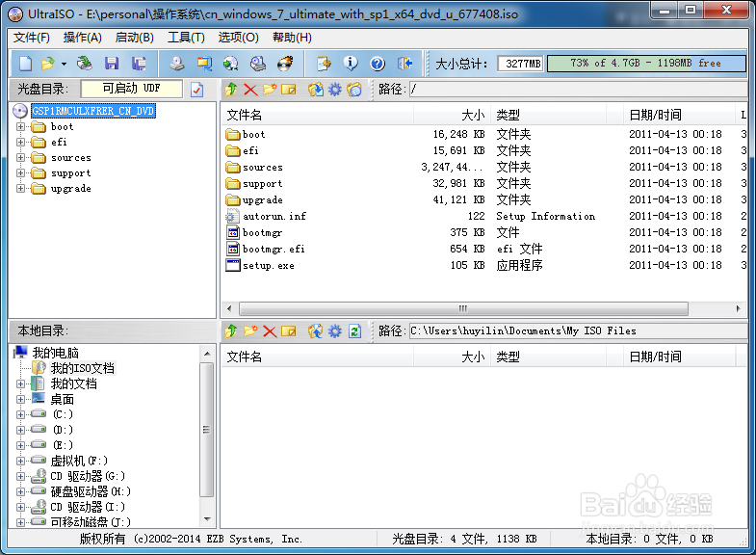The width and height of the screenshot is (756, 555).
Task: Expand the 虚拟机(F:) drive node
Action: tap(20, 461)
